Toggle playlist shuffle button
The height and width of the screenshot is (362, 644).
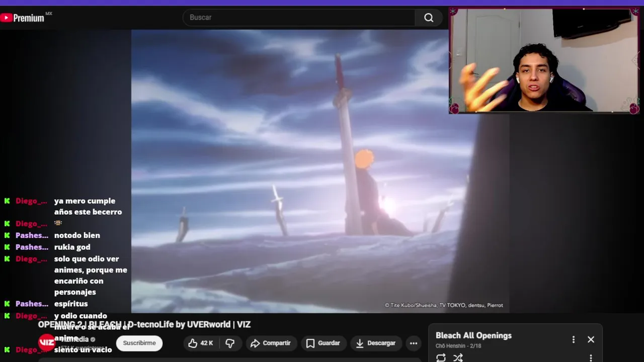click(x=458, y=357)
